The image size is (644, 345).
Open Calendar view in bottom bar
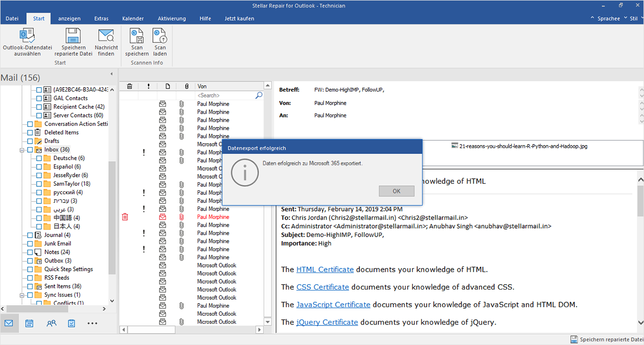pos(30,323)
